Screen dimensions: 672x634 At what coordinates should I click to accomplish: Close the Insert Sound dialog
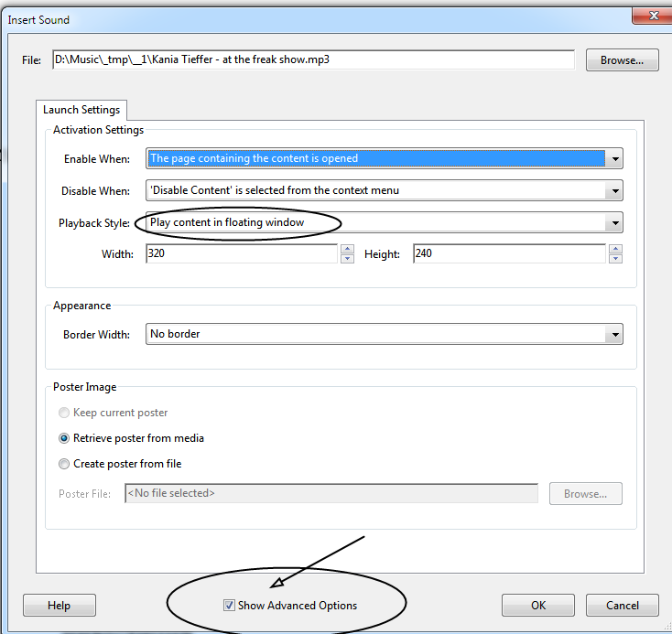pos(653,16)
